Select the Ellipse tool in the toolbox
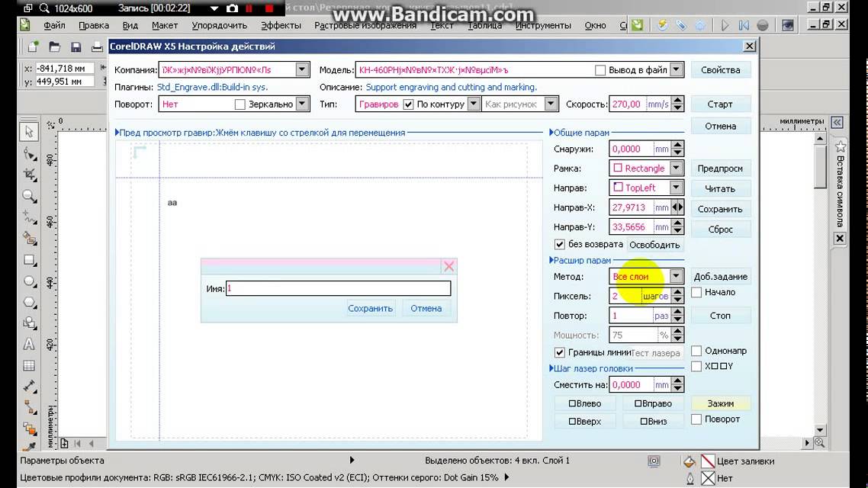This screenshot has width=868, height=488. click(29, 281)
